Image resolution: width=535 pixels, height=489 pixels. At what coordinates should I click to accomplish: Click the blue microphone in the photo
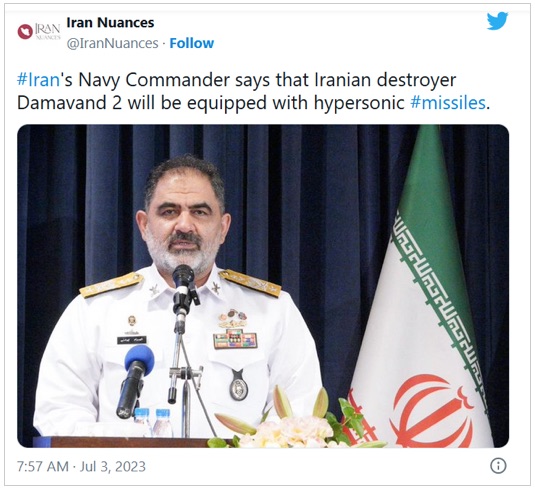[135, 380]
